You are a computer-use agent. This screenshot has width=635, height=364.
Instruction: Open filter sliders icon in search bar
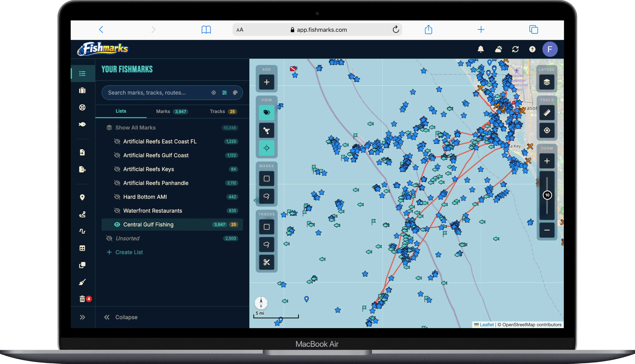(224, 93)
